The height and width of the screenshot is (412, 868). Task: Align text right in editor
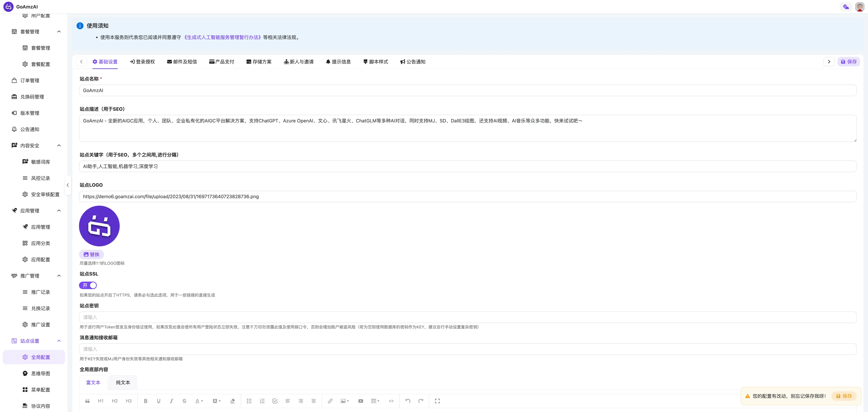pos(301,401)
